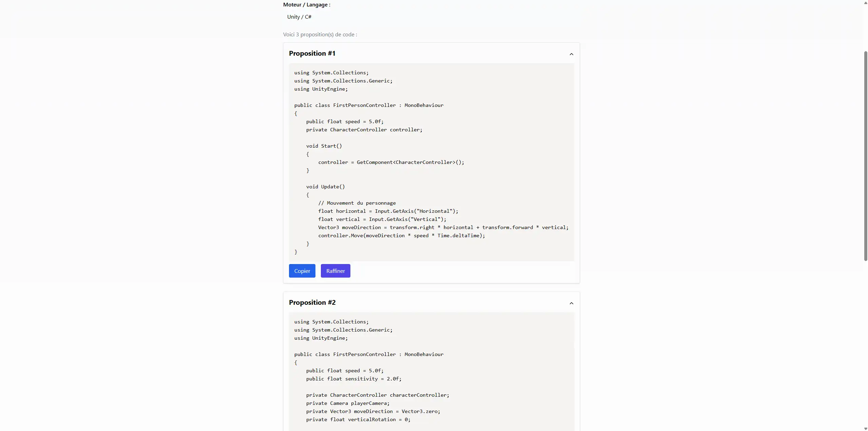Click the GetComponent<CharacterController> code line
This screenshot has width=868, height=431.
391,162
